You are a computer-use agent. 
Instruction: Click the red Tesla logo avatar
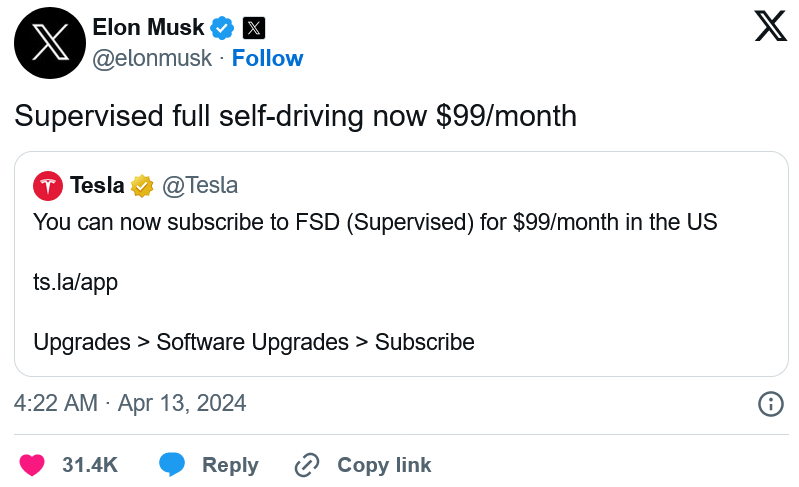(x=48, y=186)
